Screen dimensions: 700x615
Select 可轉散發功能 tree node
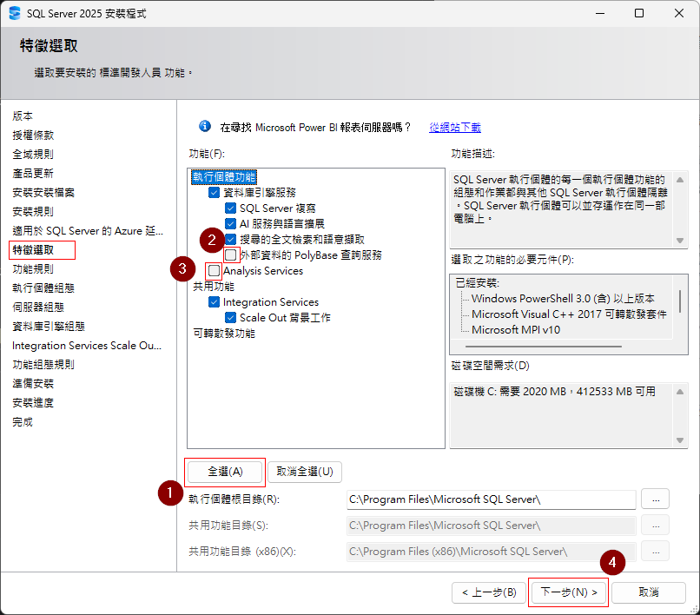(224, 334)
